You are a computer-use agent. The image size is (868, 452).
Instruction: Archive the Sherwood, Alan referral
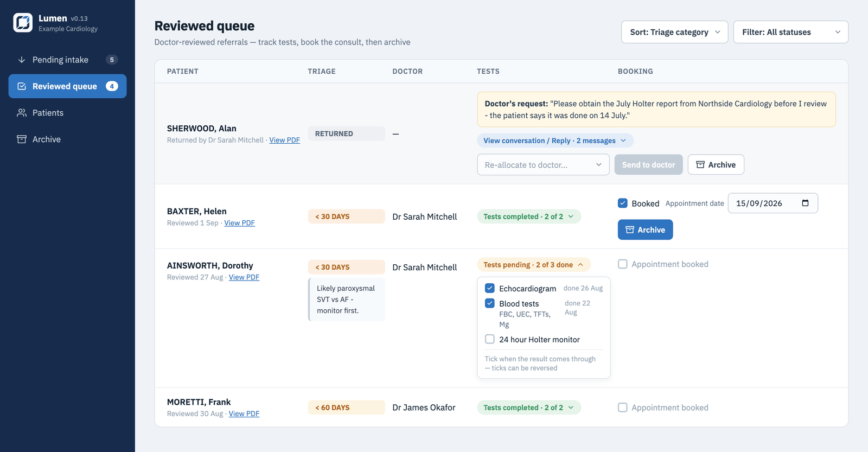point(716,165)
